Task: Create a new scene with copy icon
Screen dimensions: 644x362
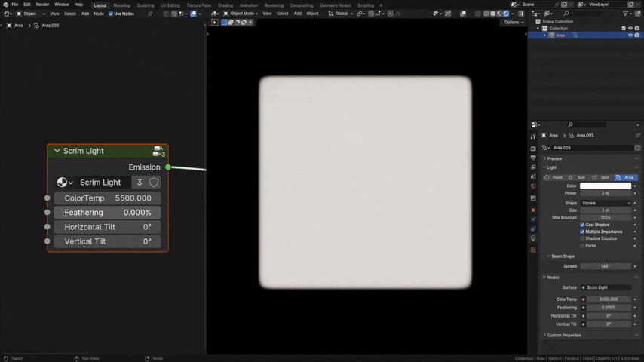Action: [x=564, y=5]
